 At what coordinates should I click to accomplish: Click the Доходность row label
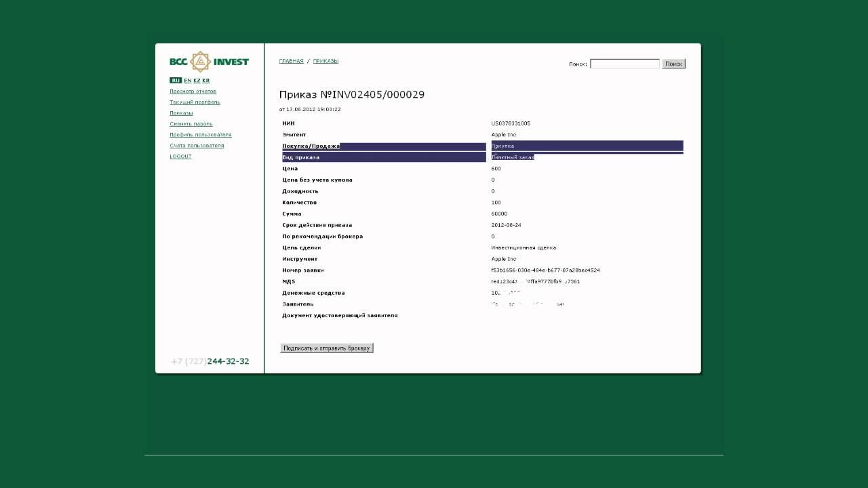coord(300,191)
